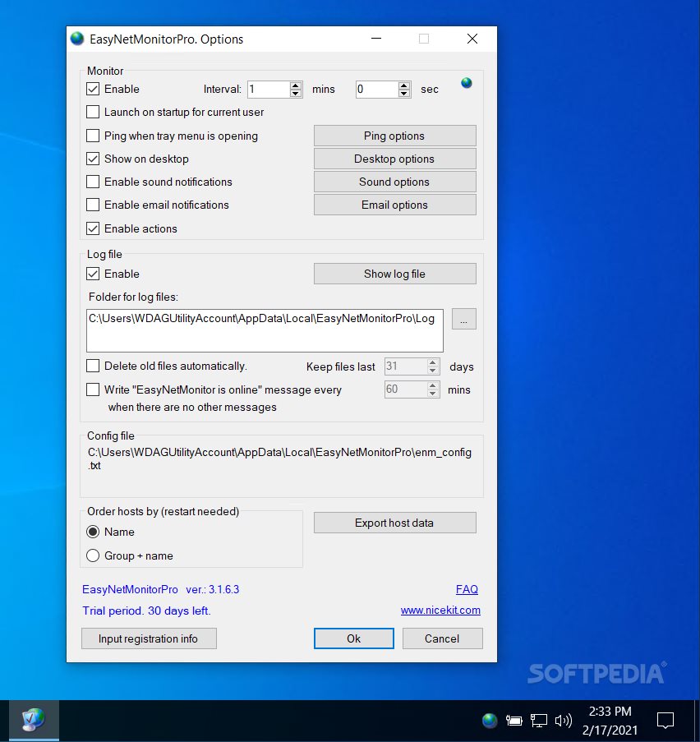Increase the interval seconds spinner
This screenshot has width=700, height=742.
click(403, 85)
